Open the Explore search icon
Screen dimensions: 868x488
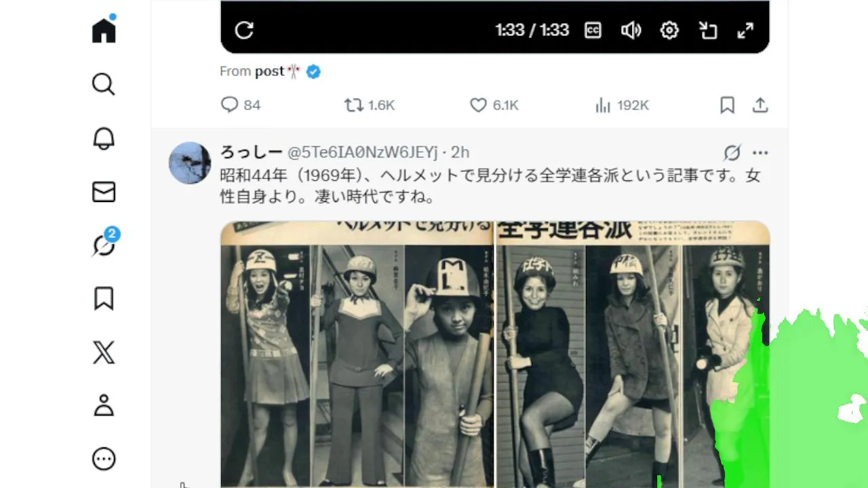point(104,85)
